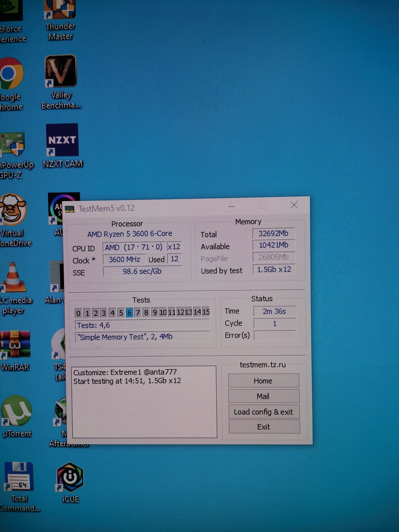Screen dimensions: 399x532
Task: Click '"Simple Memory Test", 2, 4Mb' line
Action: 143,337
